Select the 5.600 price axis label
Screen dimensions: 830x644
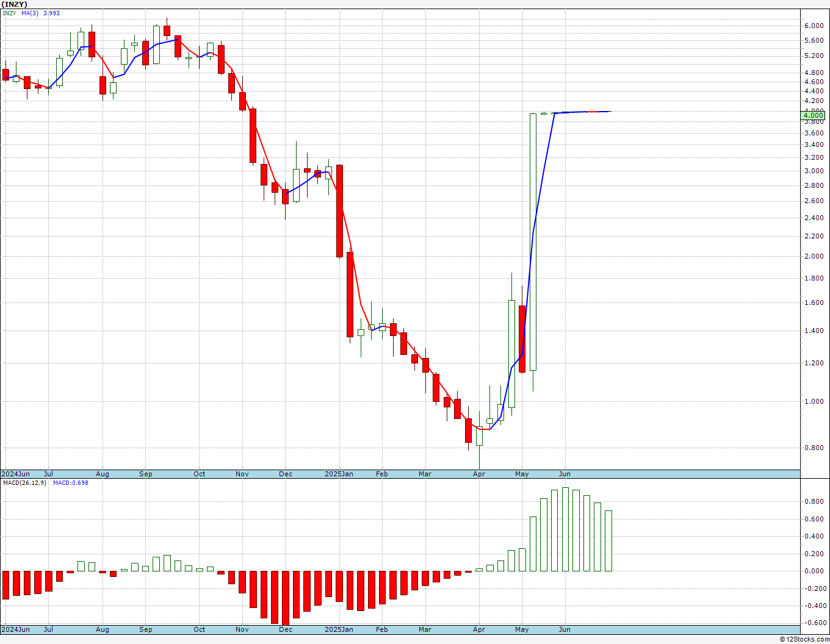point(814,40)
